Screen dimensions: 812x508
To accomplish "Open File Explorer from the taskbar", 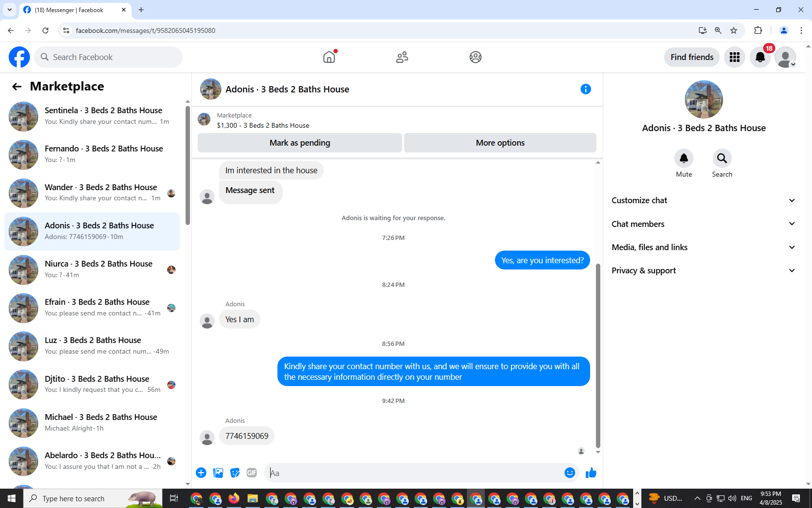I will coord(252,498).
